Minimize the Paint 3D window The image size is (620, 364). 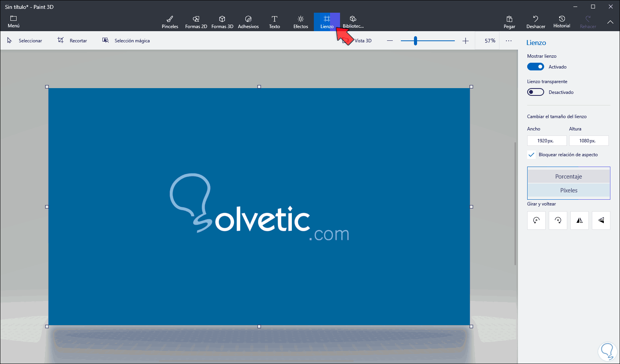[x=575, y=7]
